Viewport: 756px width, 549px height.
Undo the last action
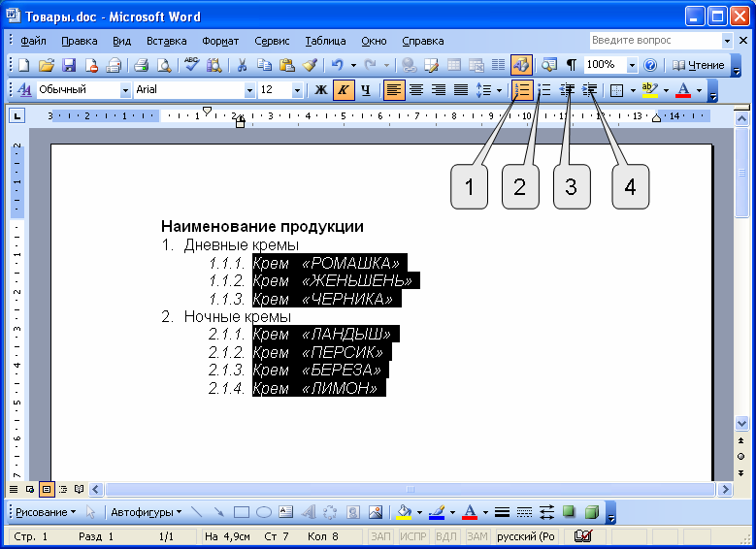(x=337, y=65)
